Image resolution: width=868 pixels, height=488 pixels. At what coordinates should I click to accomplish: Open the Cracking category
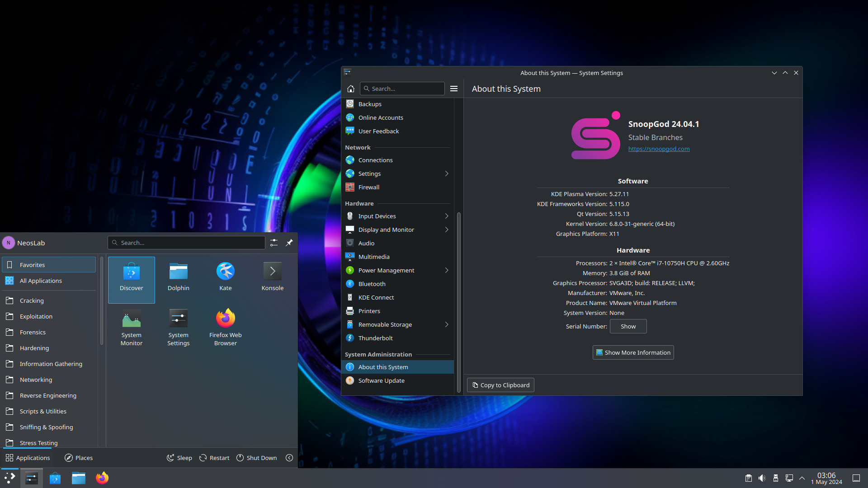click(49, 300)
